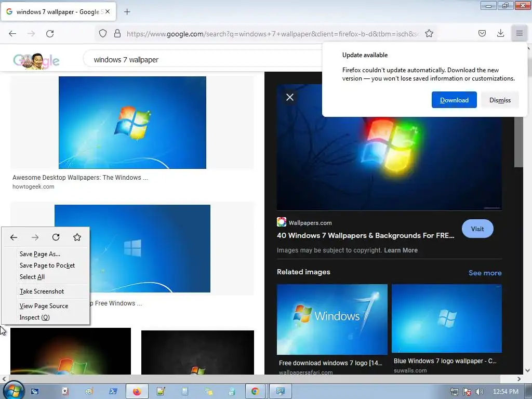Click the Action Center flag tray icon
The image size is (532, 399).
coord(467,392)
